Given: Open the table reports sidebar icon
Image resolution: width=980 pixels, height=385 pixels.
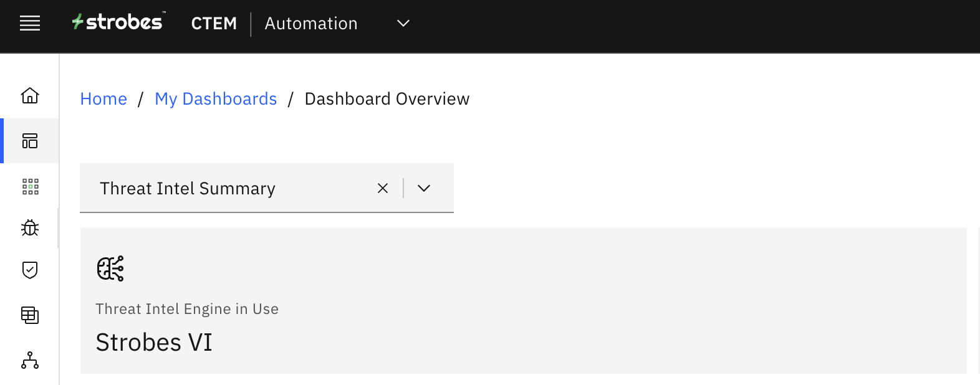Looking at the screenshot, I should coord(30,315).
